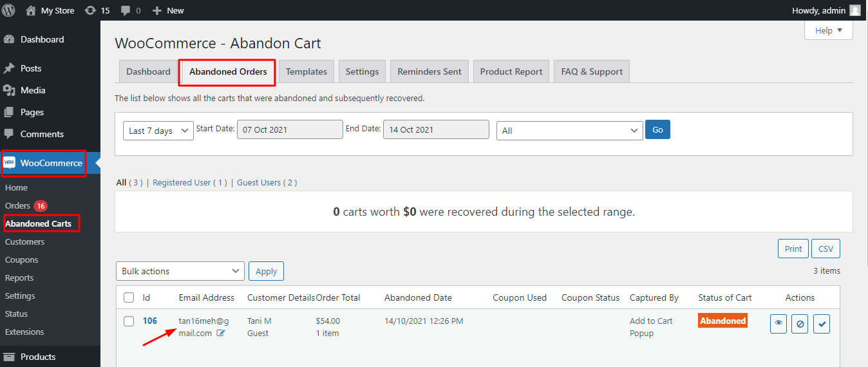Open Coupons submenu item
Viewport: 868px width, 367px height.
[x=22, y=259]
